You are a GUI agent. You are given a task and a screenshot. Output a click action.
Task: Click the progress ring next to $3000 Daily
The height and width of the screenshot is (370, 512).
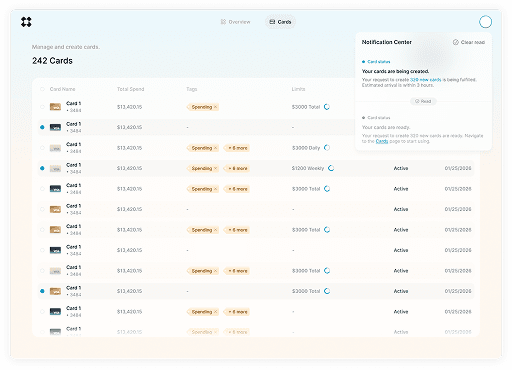(327, 148)
